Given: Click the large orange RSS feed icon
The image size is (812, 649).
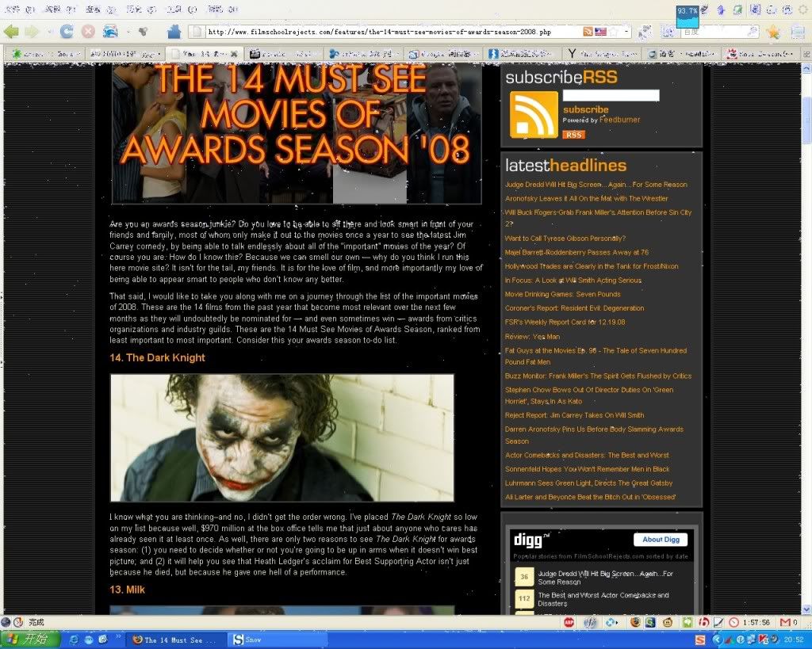Looking at the screenshot, I should pyautogui.click(x=534, y=114).
